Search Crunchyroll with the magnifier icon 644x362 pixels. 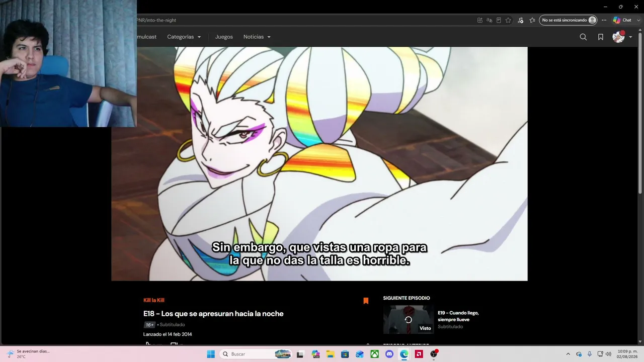583,37
